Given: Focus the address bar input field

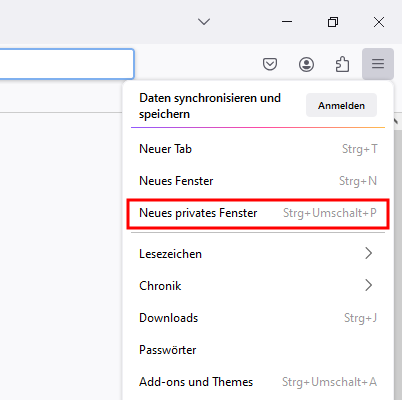Looking at the screenshot, I should tap(67, 64).
